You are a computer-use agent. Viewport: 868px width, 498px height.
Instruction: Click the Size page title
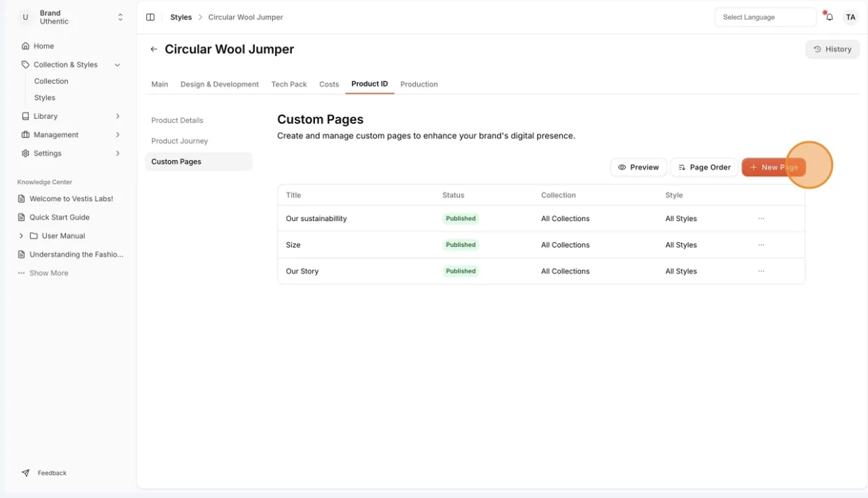[293, 245]
